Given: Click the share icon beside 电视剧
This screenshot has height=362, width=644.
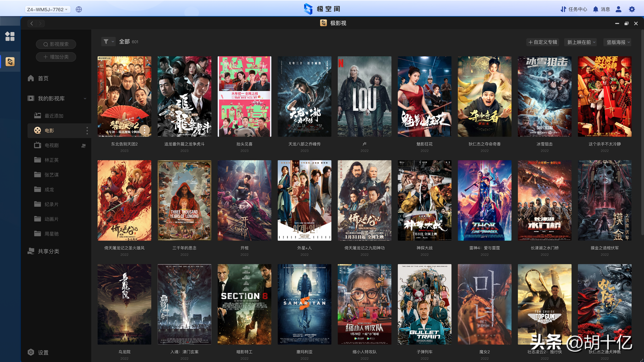Looking at the screenshot, I should (84, 145).
